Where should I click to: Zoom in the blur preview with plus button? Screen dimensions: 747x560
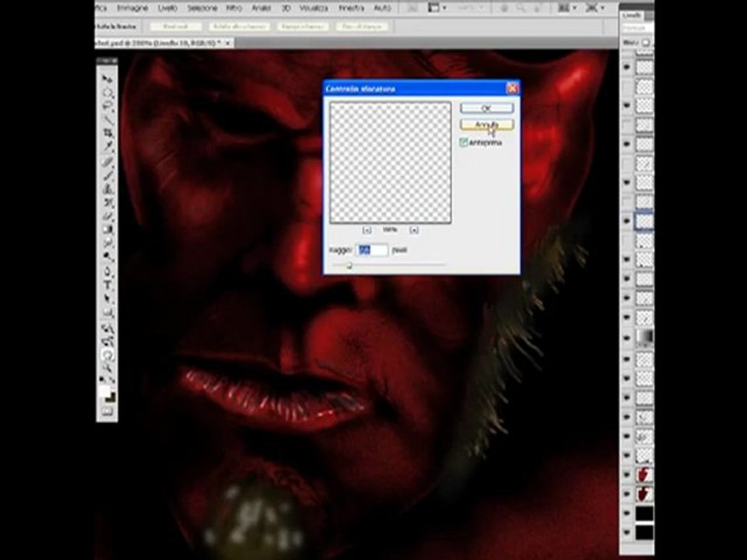(x=413, y=230)
